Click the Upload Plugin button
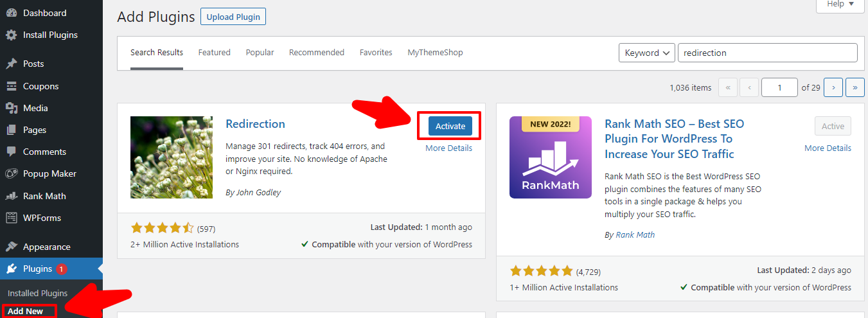 (233, 17)
